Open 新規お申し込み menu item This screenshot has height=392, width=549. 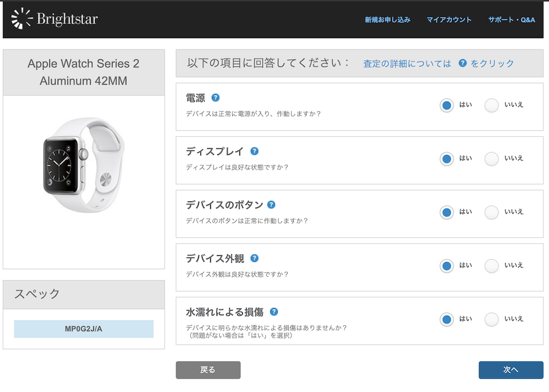tap(388, 20)
